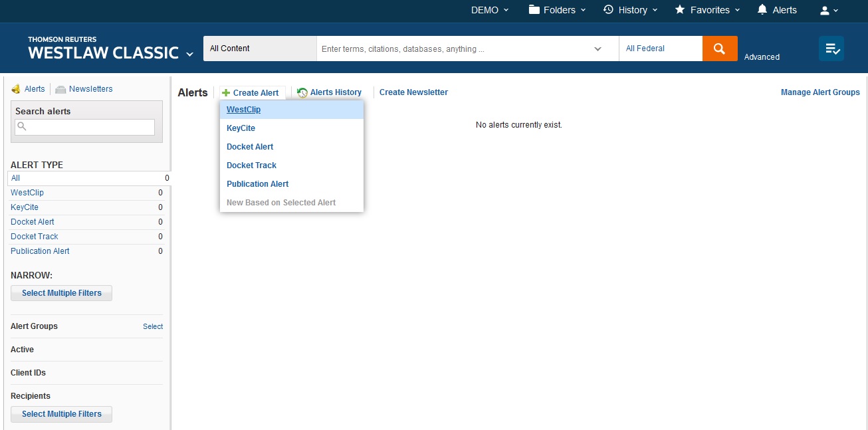The height and width of the screenshot is (430, 868).
Task: Open the Newsletters tab in sidebar
Action: coord(90,89)
